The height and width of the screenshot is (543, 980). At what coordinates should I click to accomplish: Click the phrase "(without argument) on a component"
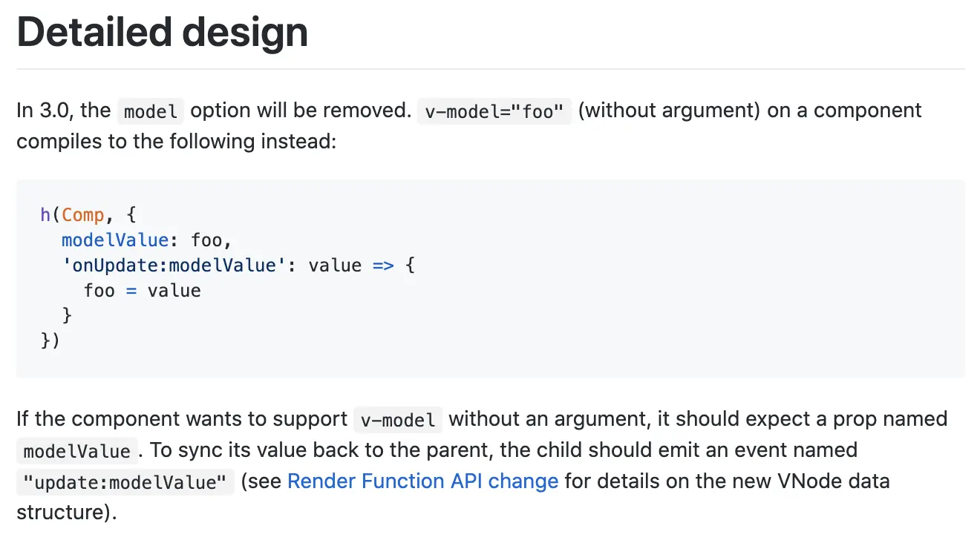pyautogui.click(x=749, y=111)
